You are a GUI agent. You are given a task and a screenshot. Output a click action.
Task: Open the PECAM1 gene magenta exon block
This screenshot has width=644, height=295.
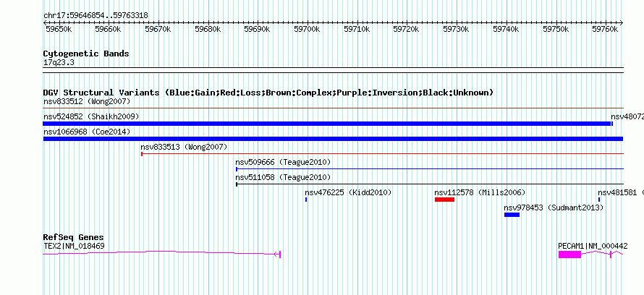569,255
